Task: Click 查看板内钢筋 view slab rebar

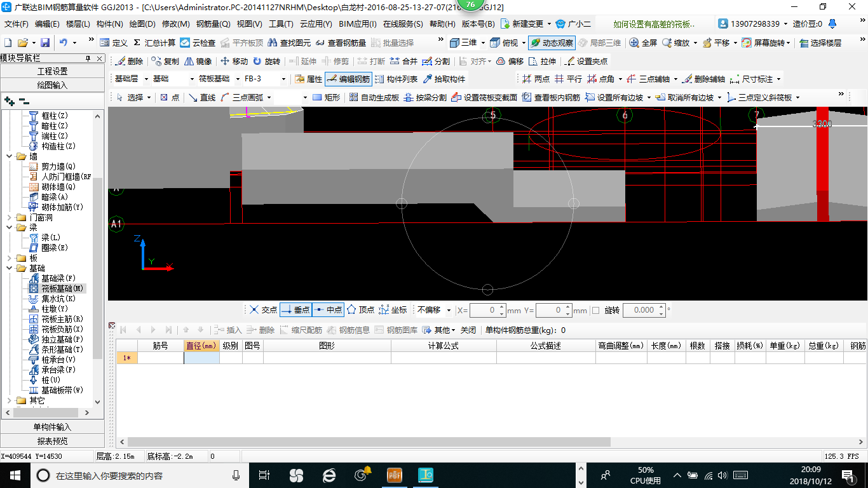Action: tap(551, 97)
